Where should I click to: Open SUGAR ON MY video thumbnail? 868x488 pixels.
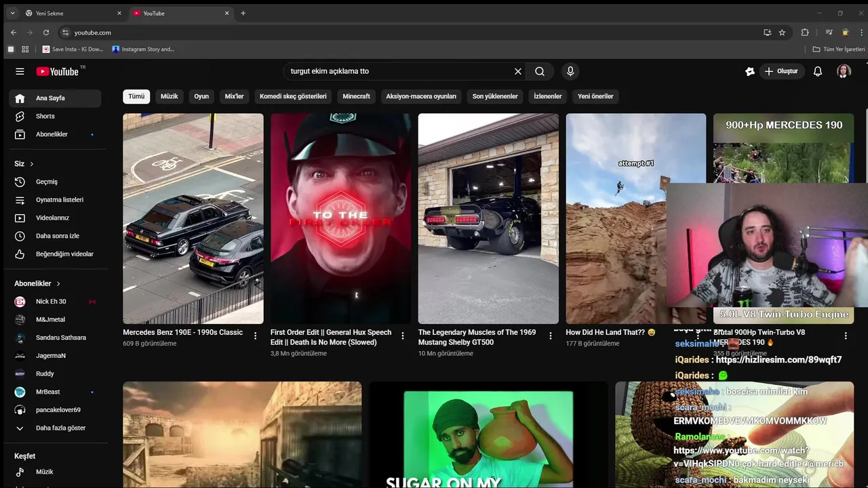click(x=488, y=434)
